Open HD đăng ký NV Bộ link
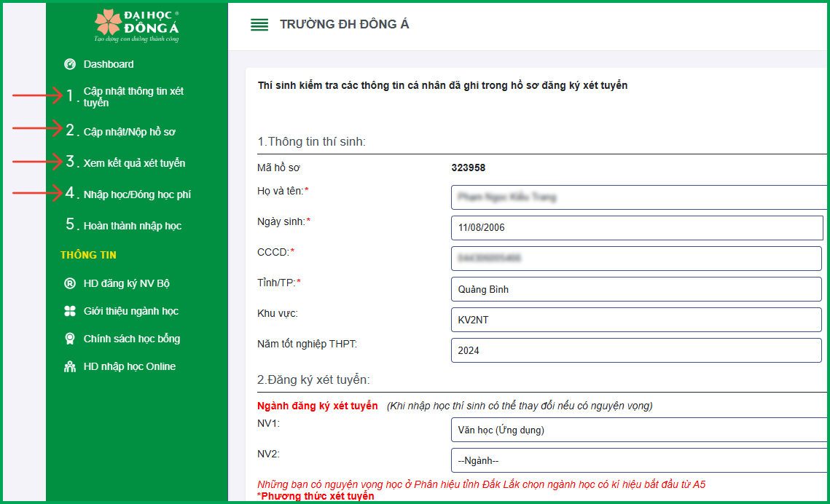Screen dimensions: 830x504 127,283
